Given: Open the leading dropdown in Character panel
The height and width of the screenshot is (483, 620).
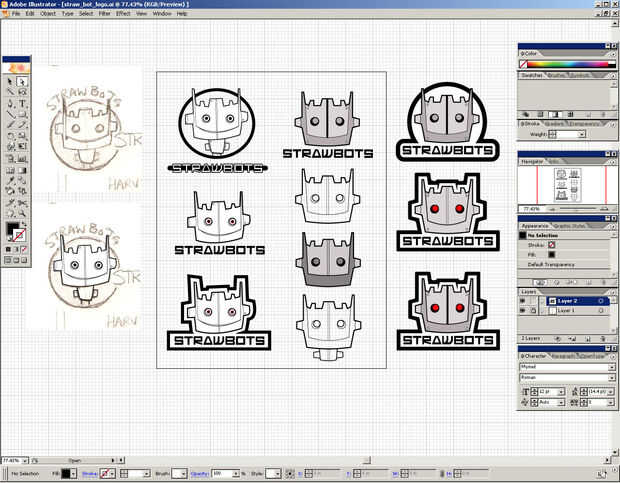Looking at the screenshot, I should 611,392.
